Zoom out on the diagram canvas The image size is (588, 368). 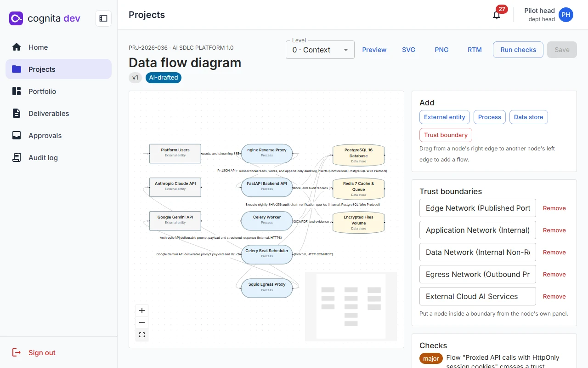[142, 322]
